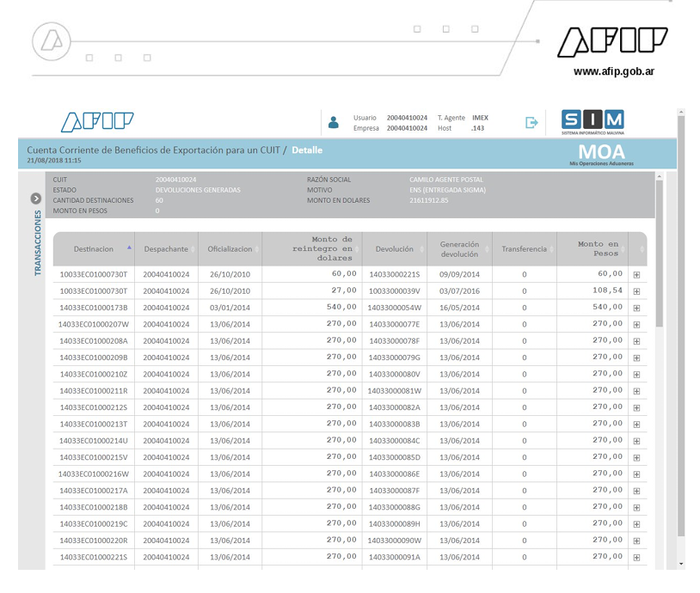Click the logout icon in the header

(x=531, y=123)
